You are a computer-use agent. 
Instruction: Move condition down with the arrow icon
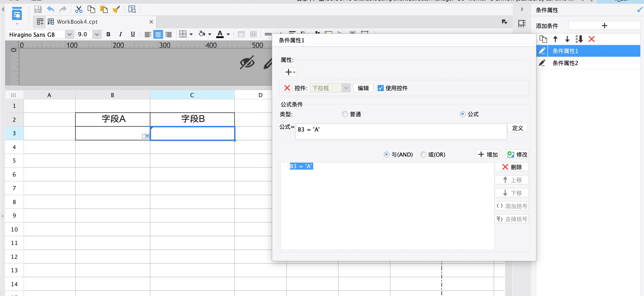pyautogui.click(x=567, y=39)
